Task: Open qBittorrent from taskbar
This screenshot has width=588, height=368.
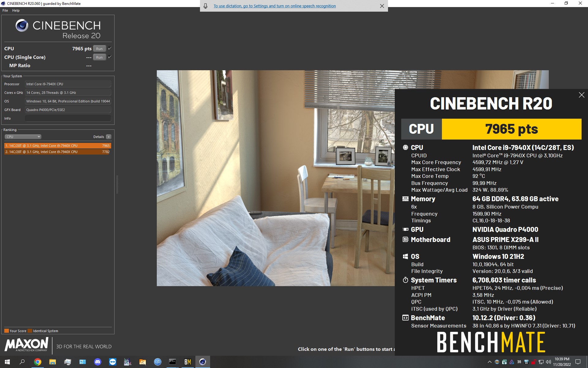Action: [x=157, y=362]
